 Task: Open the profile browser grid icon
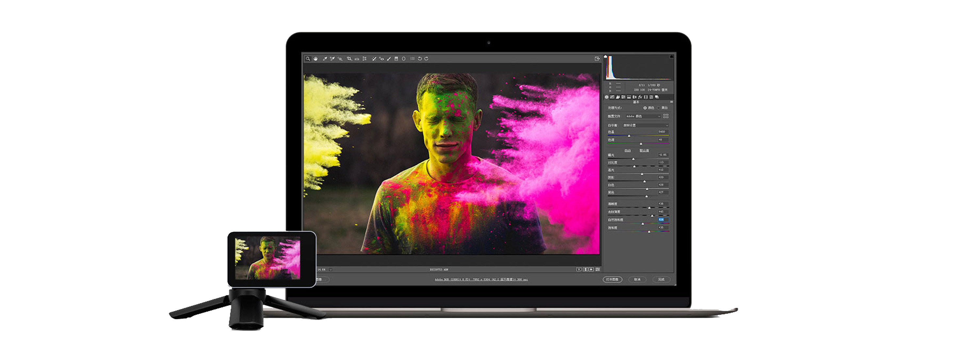[x=666, y=116]
